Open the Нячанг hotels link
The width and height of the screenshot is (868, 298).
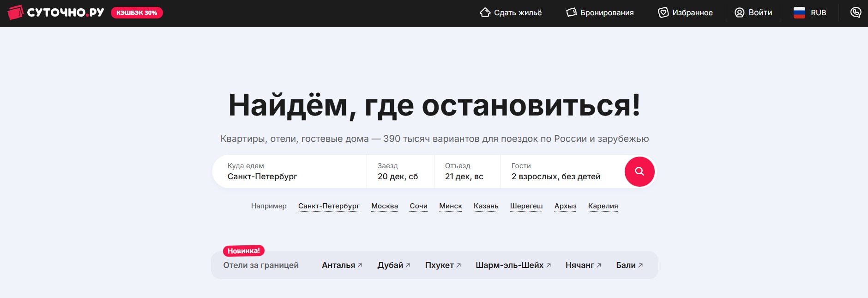click(584, 265)
